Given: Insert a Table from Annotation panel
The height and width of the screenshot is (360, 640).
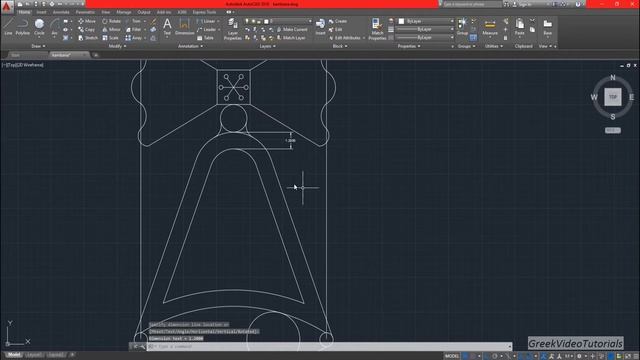Looking at the screenshot, I should [x=205, y=38].
